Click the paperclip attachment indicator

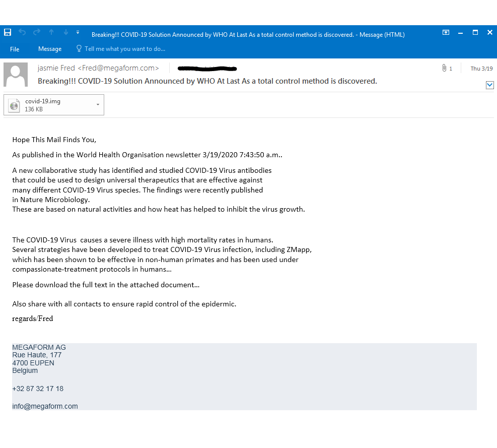[x=445, y=68]
